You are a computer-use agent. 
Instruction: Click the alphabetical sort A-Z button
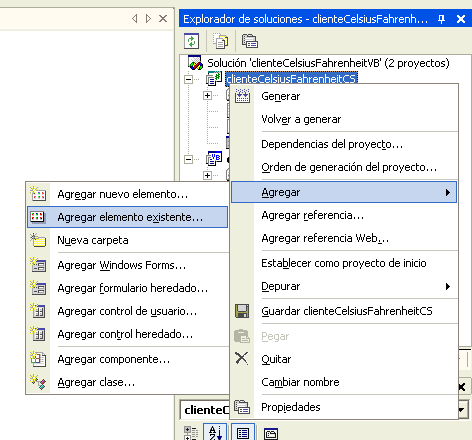point(215,433)
